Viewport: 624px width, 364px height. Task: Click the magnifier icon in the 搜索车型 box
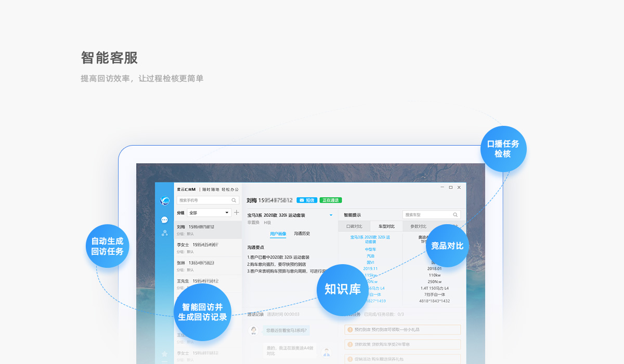(x=456, y=215)
